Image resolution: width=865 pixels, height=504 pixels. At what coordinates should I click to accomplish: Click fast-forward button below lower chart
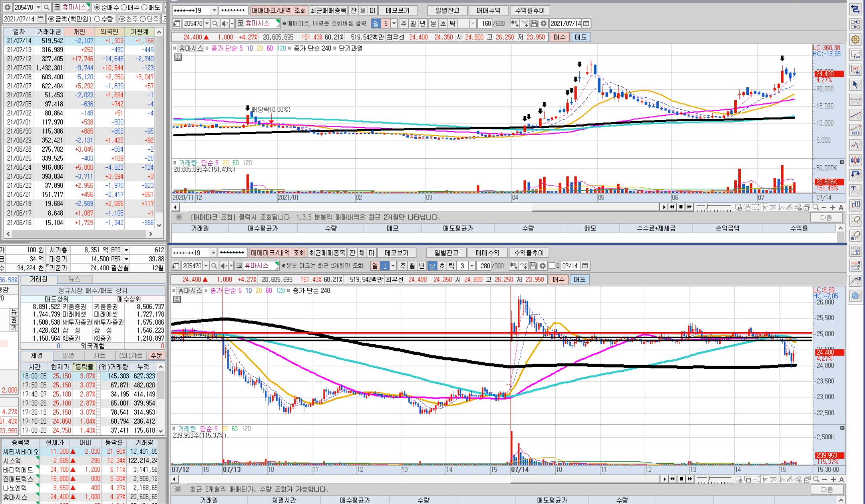[x=690, y=479]
